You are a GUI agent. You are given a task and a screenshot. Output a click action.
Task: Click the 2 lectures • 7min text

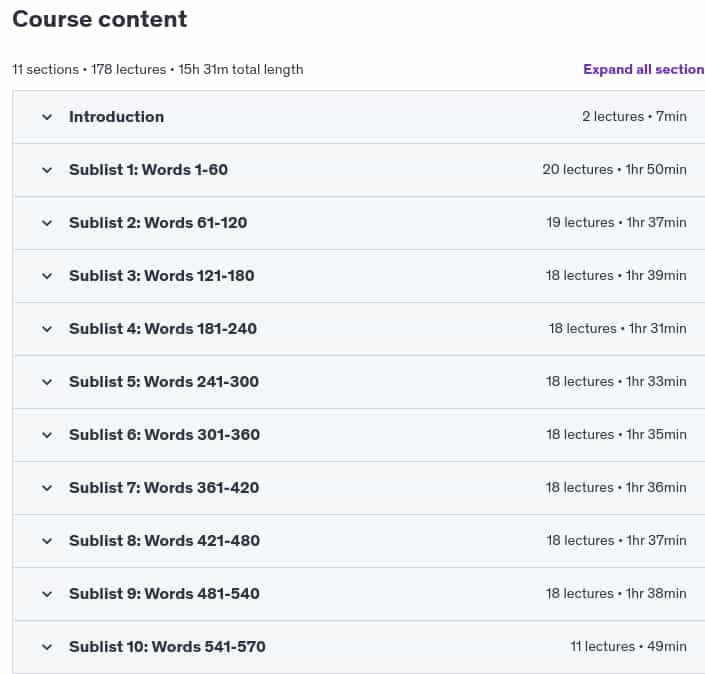tap(634, 116)
